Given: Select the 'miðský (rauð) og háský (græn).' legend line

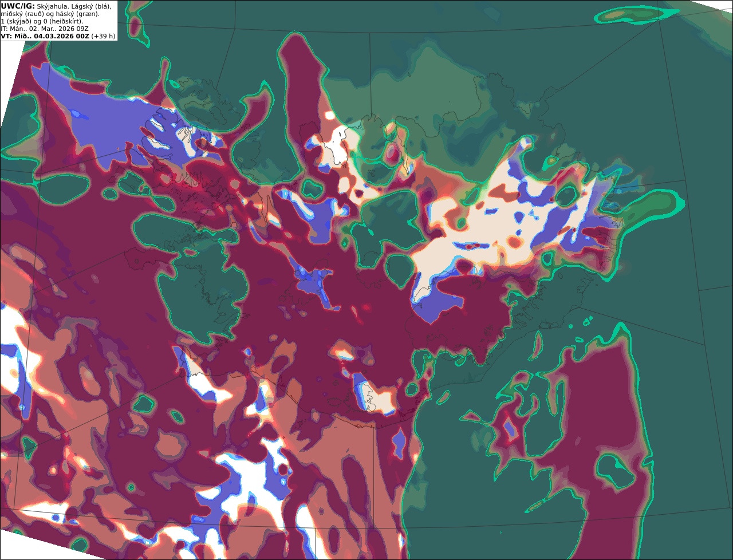Looking at the screenshot, I should coord(50,13).
